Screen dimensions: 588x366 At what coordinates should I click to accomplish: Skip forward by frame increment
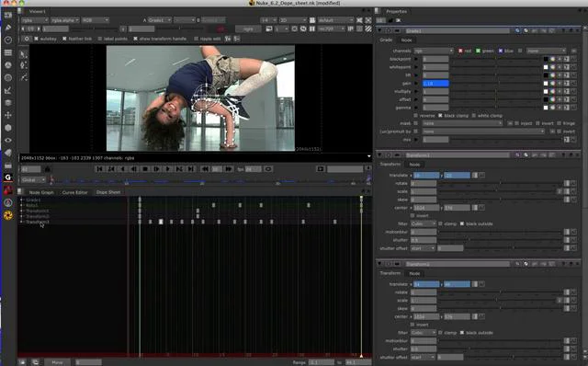coord(229,169)
